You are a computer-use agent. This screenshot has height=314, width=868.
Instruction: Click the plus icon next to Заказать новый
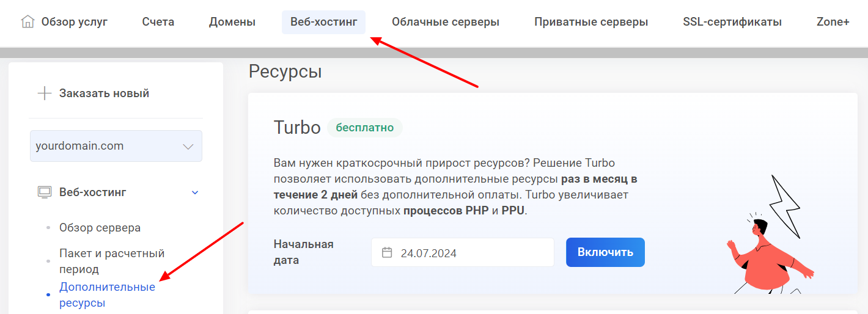coord(44,93)
